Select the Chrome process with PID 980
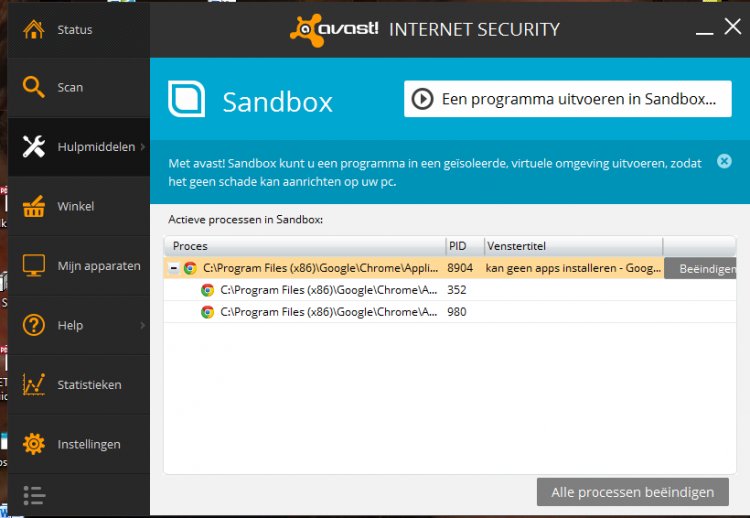Image resolution: width=750 pixels, height=518 pixels. coord(450,312)
